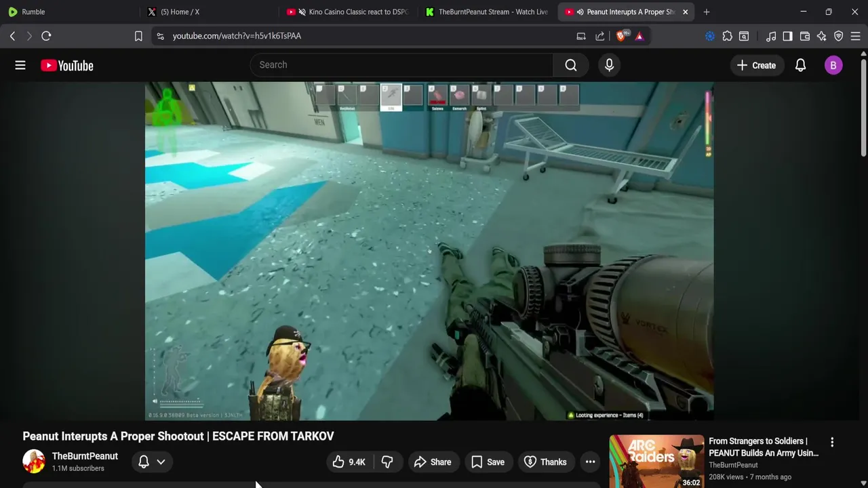The width and height of the screenshot is (868, 488).
Task: Switch to the Rumble tab
Action: (x=71, y=12)
